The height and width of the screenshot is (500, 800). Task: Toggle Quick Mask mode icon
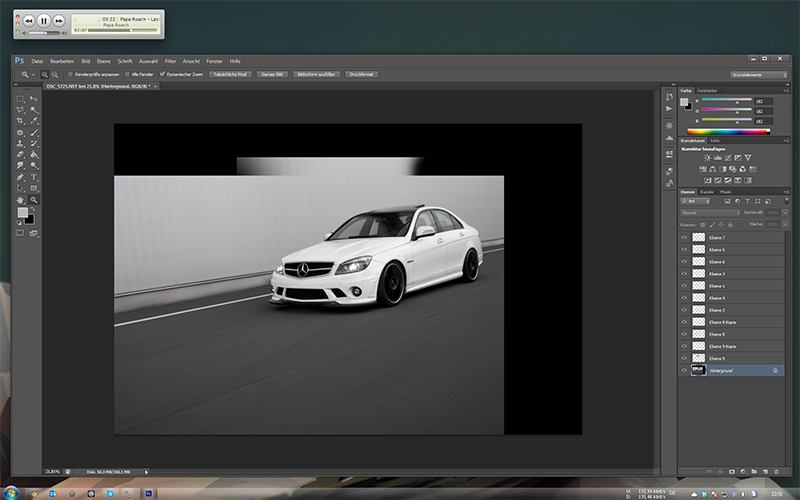[20, 233]
